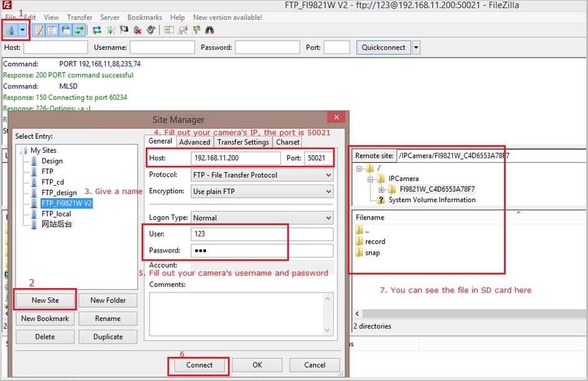Click the Comments text area
The height and width of the screenshot is (381, 588).
pyautogui.click(x=241, y=314)
